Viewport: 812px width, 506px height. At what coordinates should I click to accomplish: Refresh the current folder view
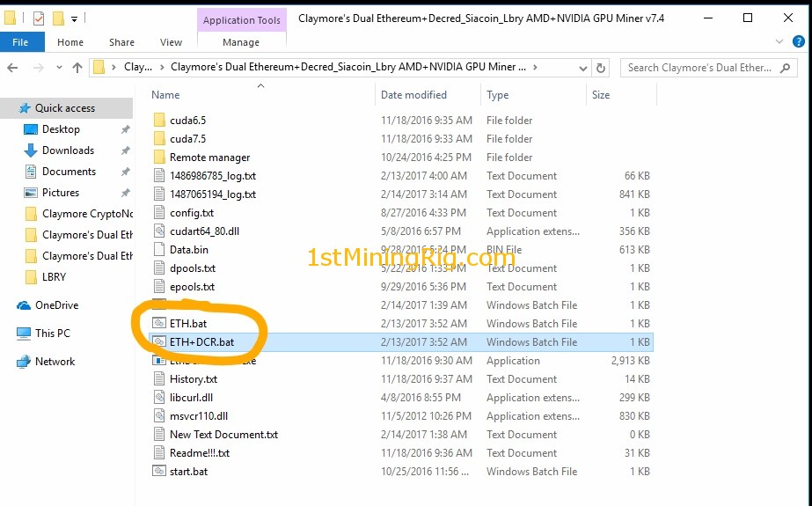601,68
